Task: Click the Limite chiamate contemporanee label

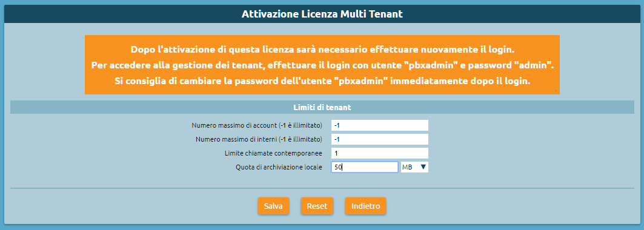Action: point(274,153)
